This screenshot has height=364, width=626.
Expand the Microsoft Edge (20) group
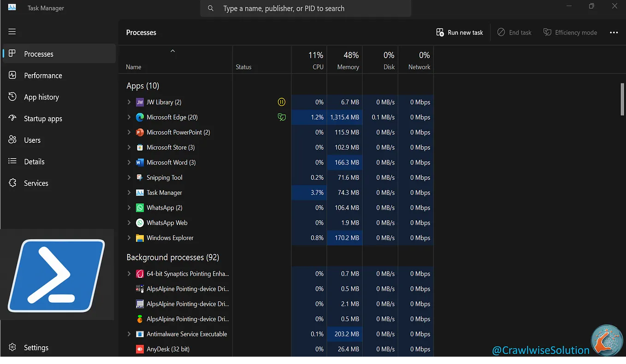click(x=129, y=117)
